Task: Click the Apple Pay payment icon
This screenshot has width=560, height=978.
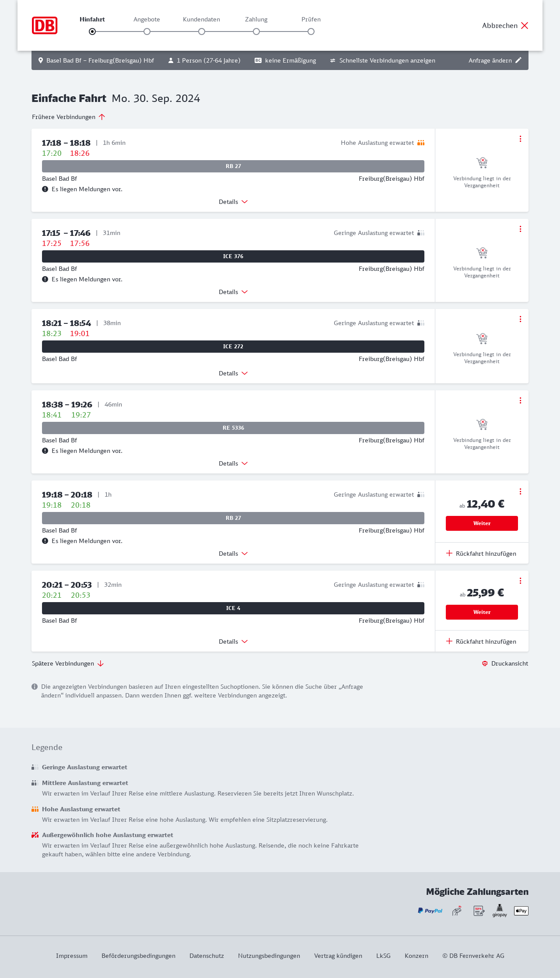Action: pos(521,911)
